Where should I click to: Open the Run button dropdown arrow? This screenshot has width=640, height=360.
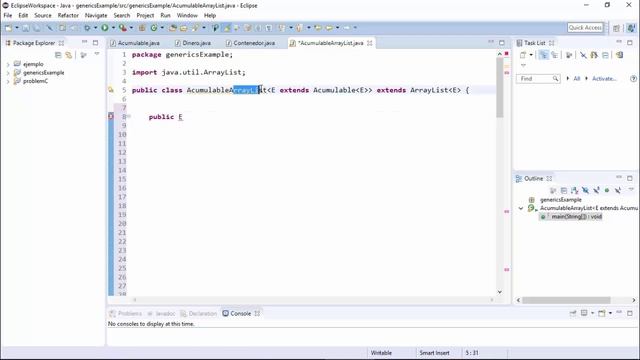pyautogui.click(x=113, y=28)
